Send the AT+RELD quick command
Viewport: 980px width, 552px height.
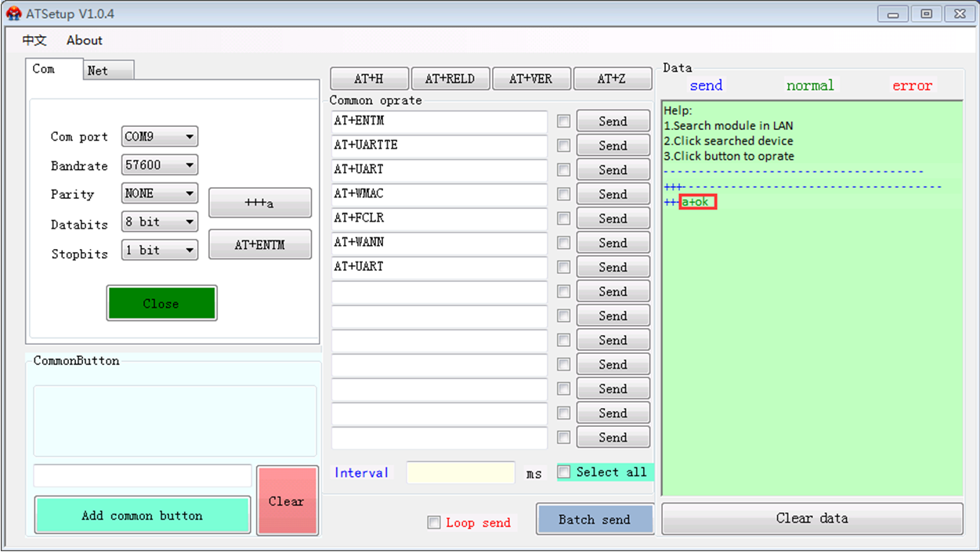click(450, 79)
